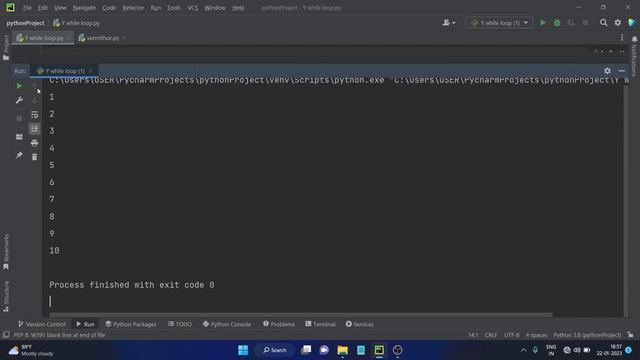Viewport: 640px width, 360px height.
Task: Open the Problems tool window
Action: tap(279, 324)
